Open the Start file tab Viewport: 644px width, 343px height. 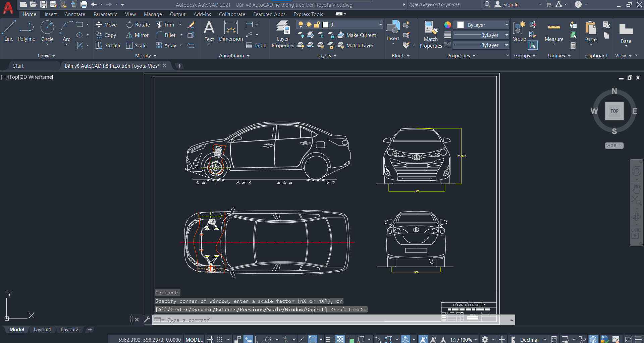18,66
